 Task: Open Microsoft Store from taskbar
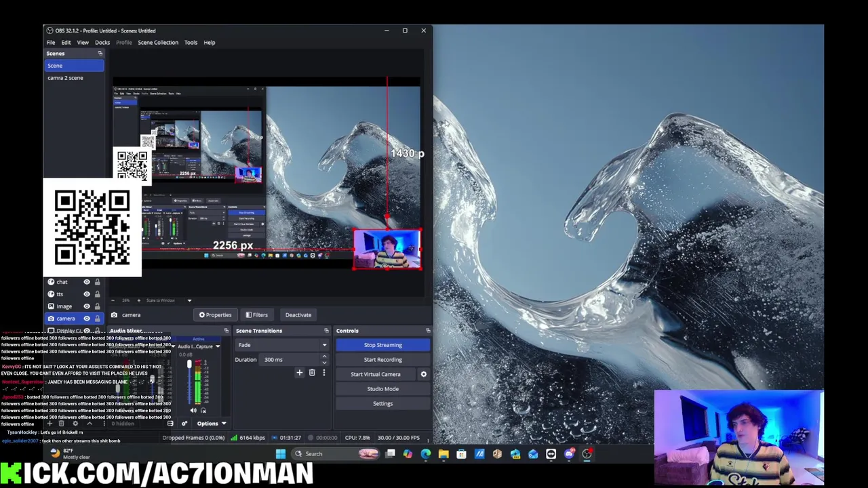tap(461, 454)
